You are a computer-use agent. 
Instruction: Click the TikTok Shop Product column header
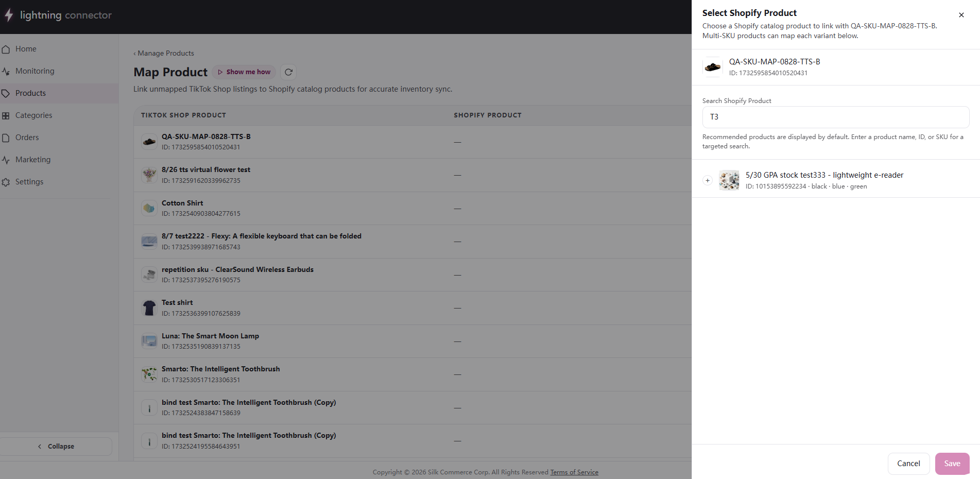[x=183, y=115]
